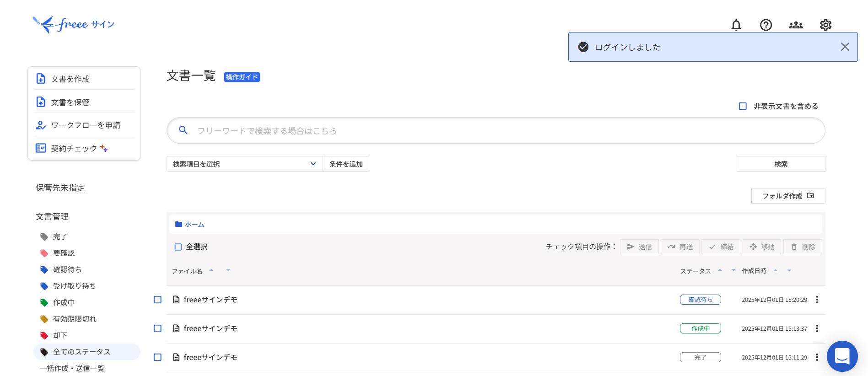Click the 移動 action button

(x=762, y=247)
